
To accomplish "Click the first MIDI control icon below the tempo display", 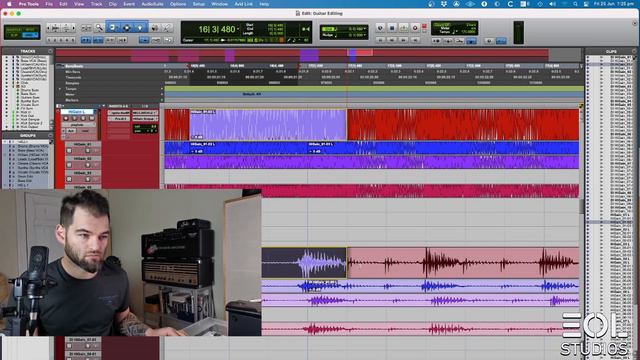I will click(x=436, y=41).
